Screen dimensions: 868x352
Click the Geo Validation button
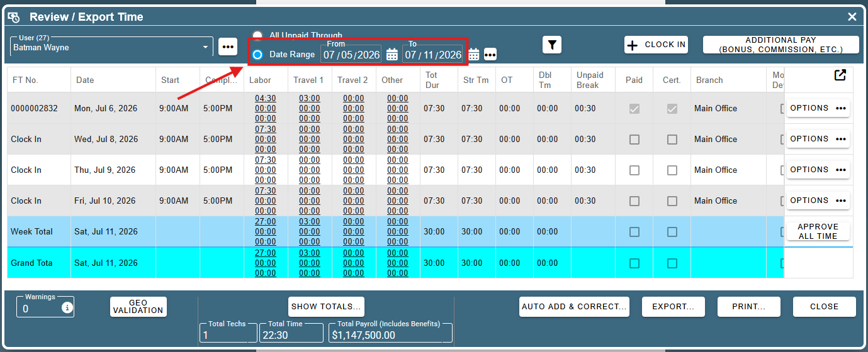pyautogui.click(x=138, y=307)
